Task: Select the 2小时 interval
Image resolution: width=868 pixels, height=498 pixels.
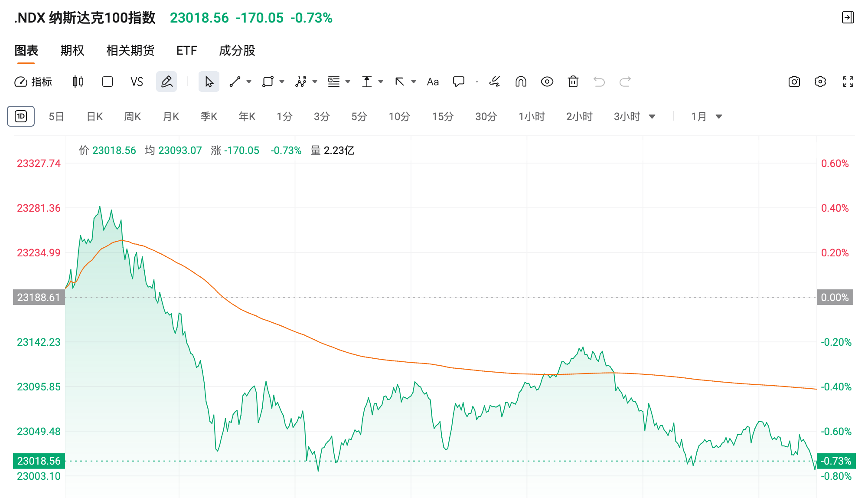Action: point(579,117)
